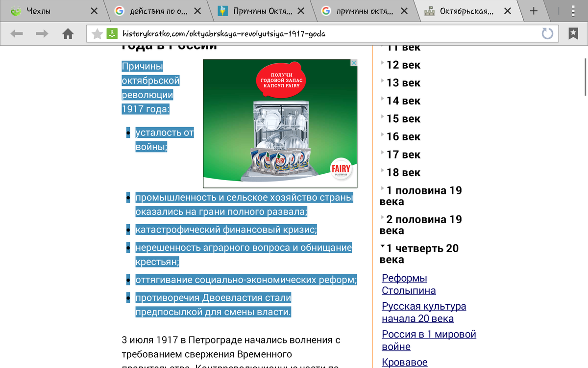
Task: Focus the address bar with historykratko.com URL
Action: click(x=322, y=33)
